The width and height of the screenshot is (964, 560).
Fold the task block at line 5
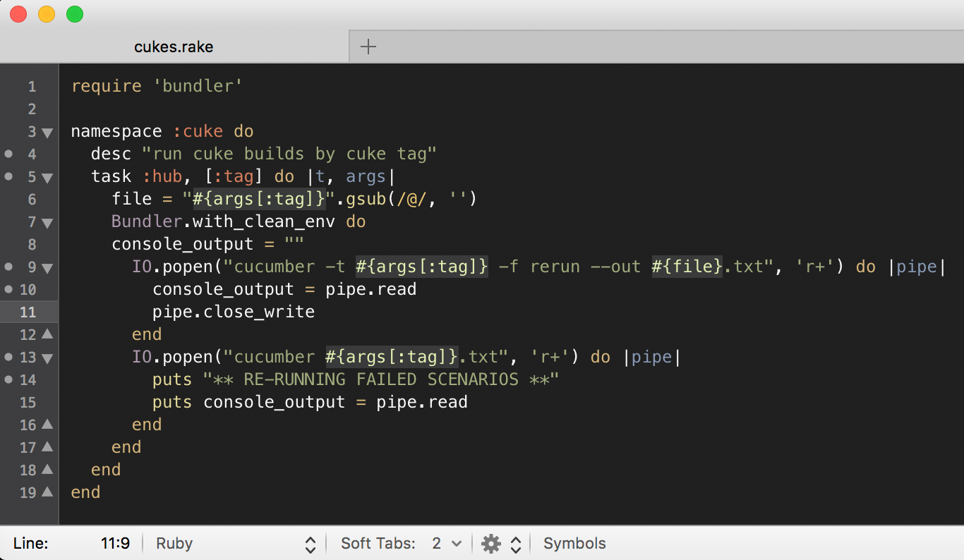[x=47, y=177]
